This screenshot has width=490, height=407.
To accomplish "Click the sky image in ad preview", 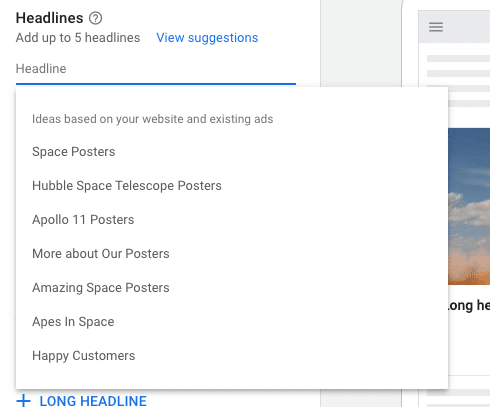I will pyautogui.click(x=469, y=206).
